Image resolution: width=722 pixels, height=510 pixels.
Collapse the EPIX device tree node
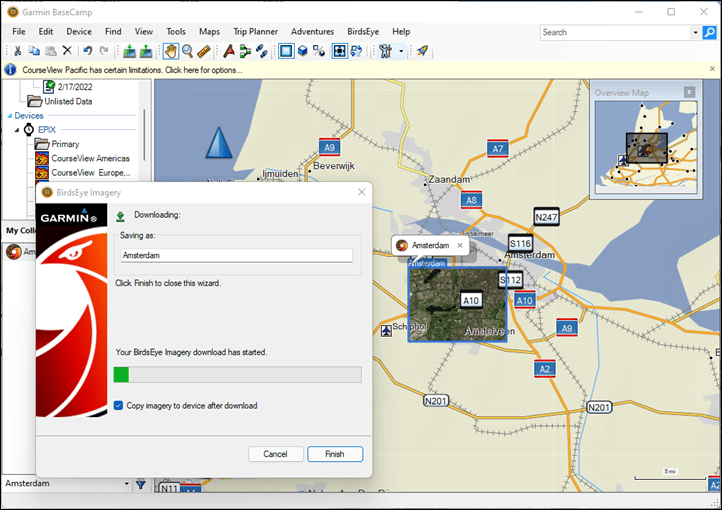point(17,130)
